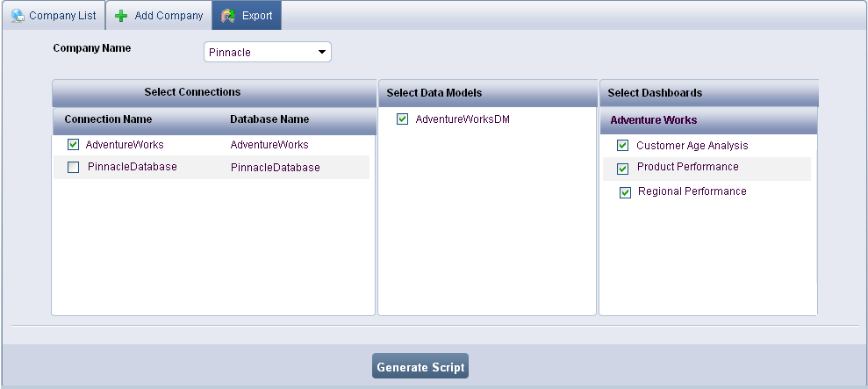
Task: Click the green plus Add Company icon
Action: pos(122,16)
